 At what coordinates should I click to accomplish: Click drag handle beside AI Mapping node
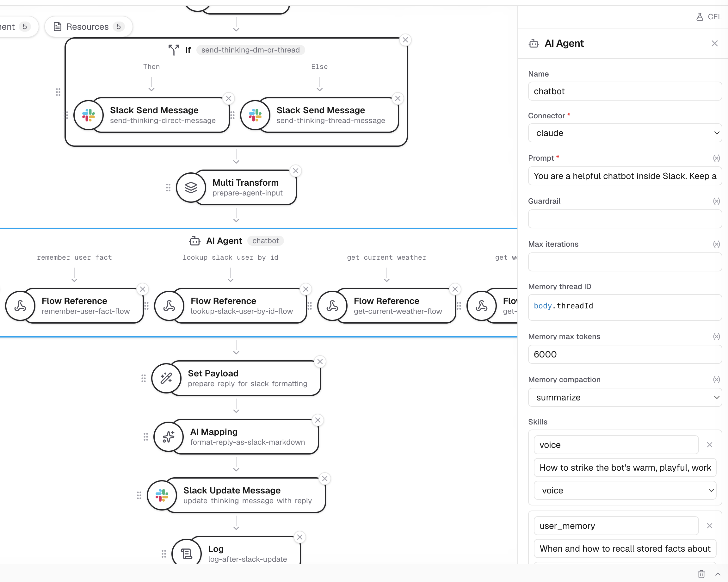click(x=145, y=437)
